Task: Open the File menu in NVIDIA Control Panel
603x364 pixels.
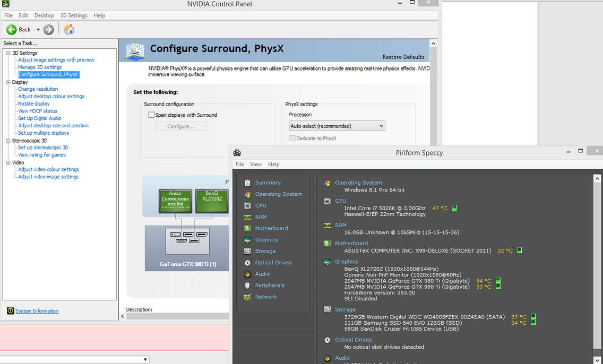Action: pyautogui.click(x=8, y=15)
